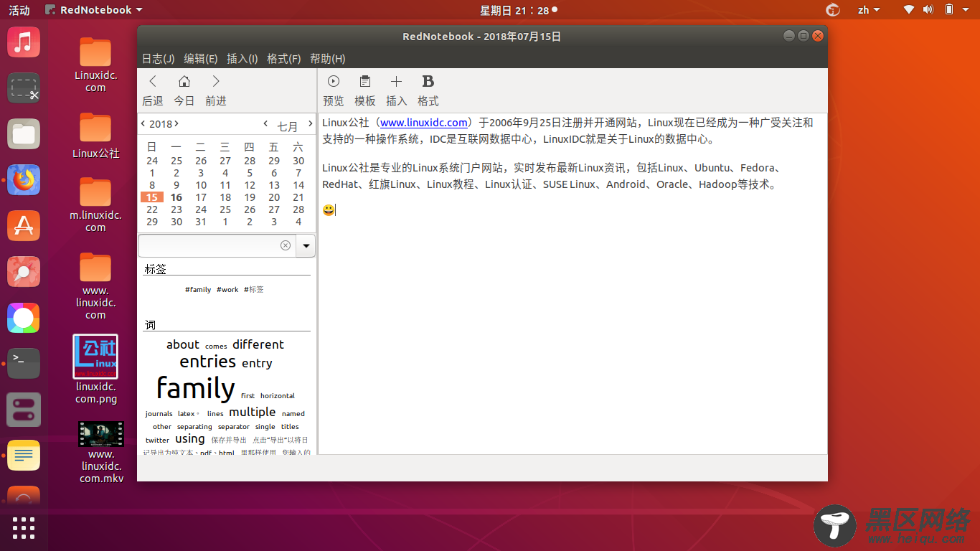This screenshot has width=980, height=551.
Task: Open the 模板 template menu
Action: coord(365,90)
